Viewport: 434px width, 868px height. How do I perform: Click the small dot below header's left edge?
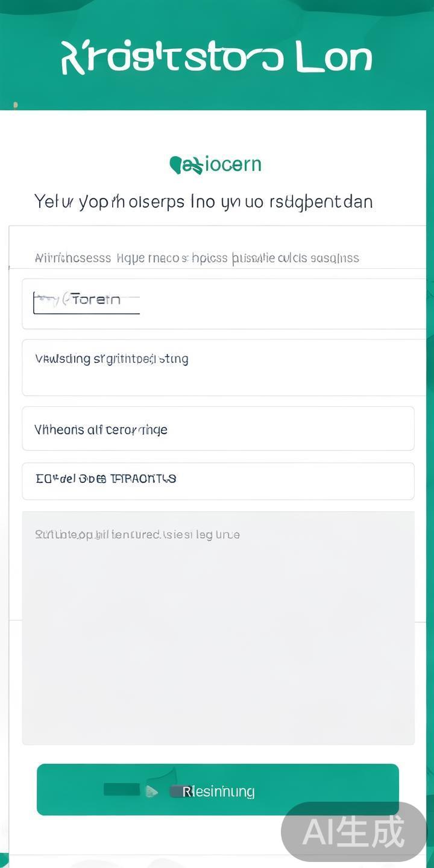point(16,105)
